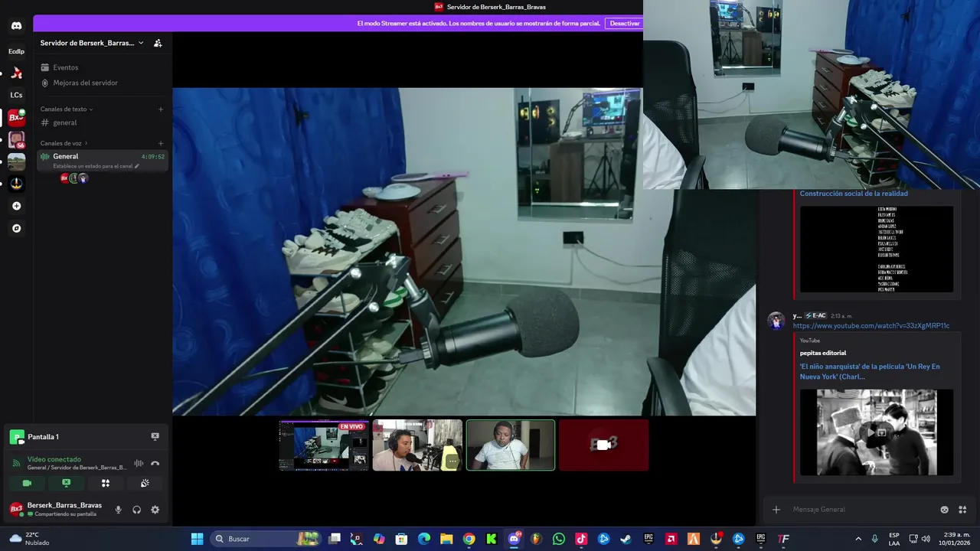Screen dimensions: 980x551
Task: Show hidden system tray icons
Action: [857, 539]
